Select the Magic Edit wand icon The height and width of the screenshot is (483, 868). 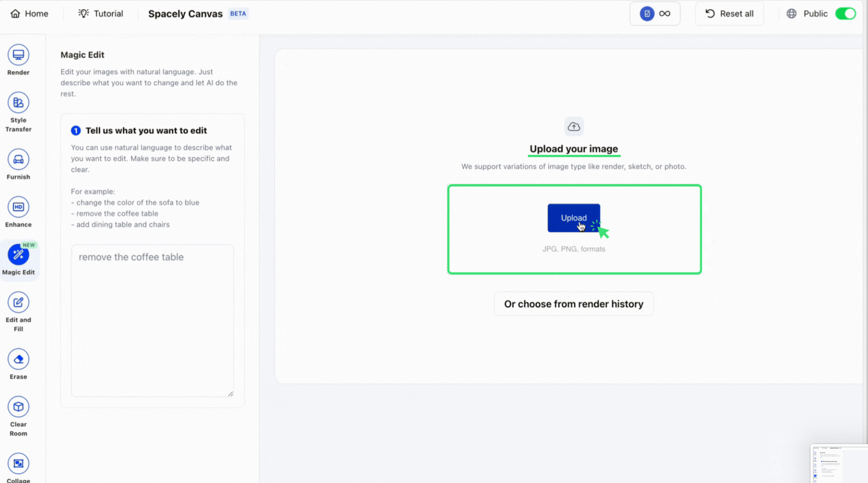[x=18, y=255]
